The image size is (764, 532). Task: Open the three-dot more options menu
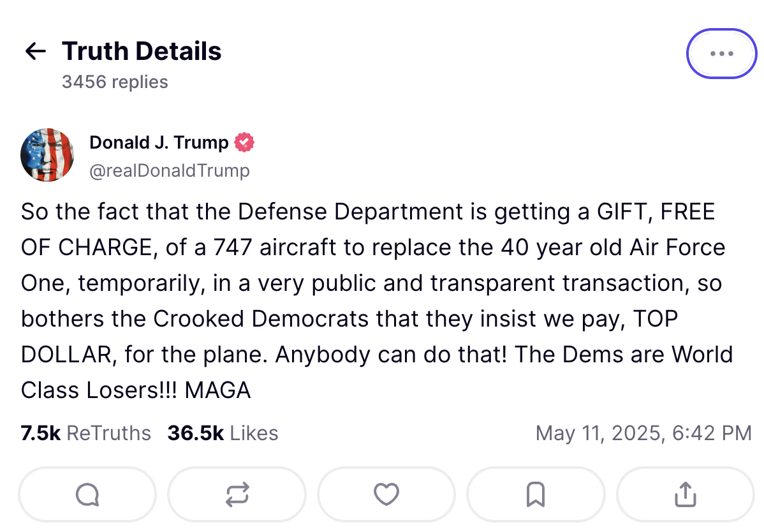coord(722,54)
